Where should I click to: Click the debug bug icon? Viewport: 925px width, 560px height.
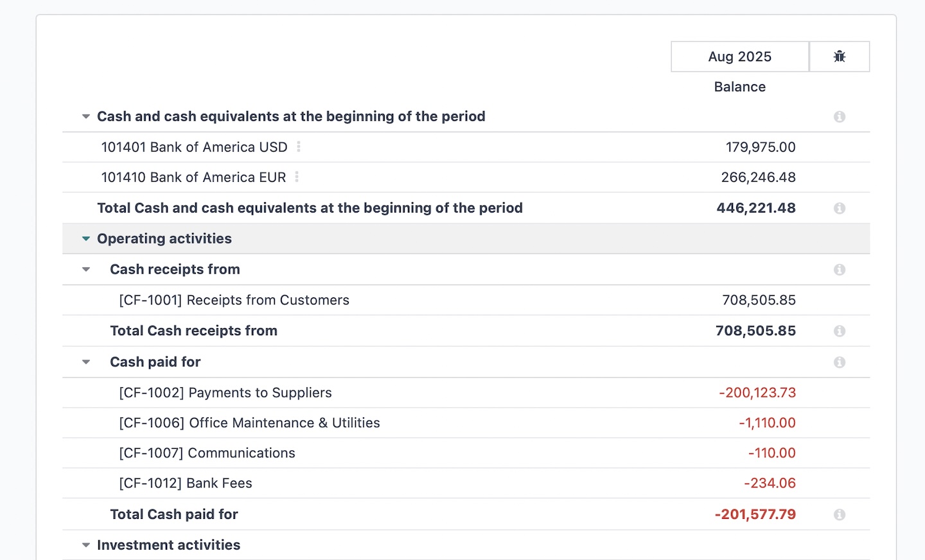tap(839, 57)
